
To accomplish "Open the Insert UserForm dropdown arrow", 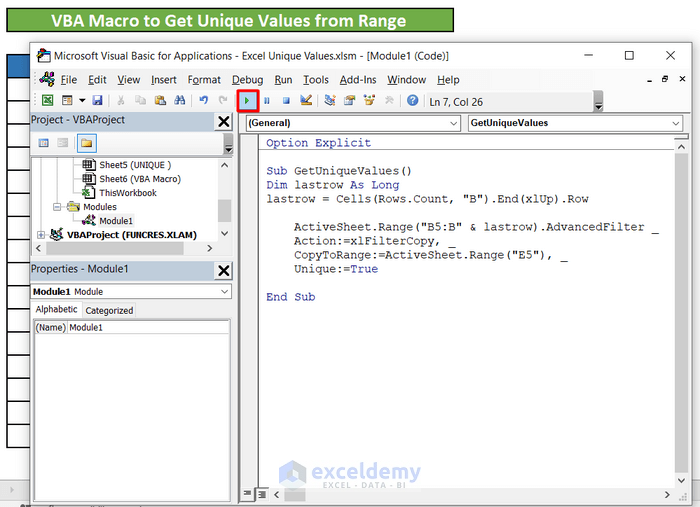I will tap(82, 100).
